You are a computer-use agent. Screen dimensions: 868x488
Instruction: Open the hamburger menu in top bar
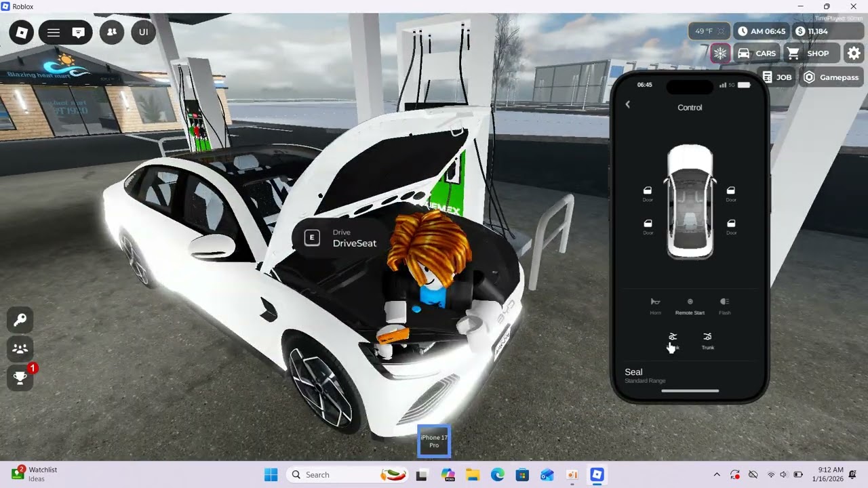pyautogui.click(x=54, y=32)
